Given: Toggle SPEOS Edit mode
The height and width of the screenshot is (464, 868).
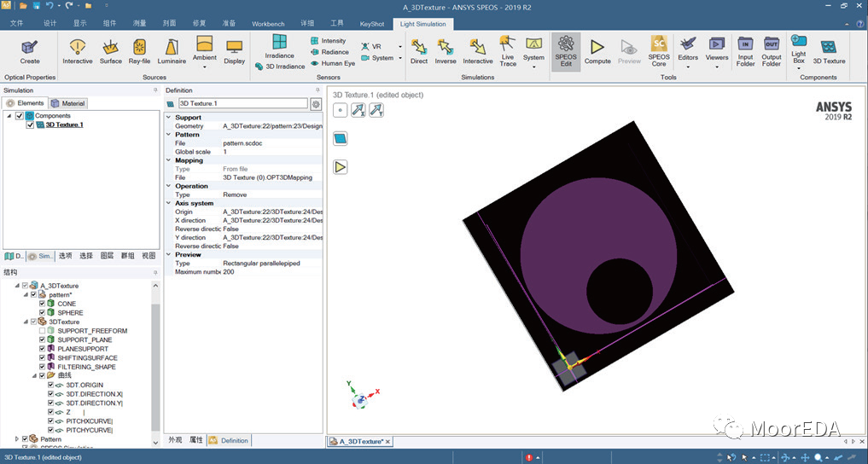Looking at the screenshot, I should pyautogui.click(x=566, y=51).
